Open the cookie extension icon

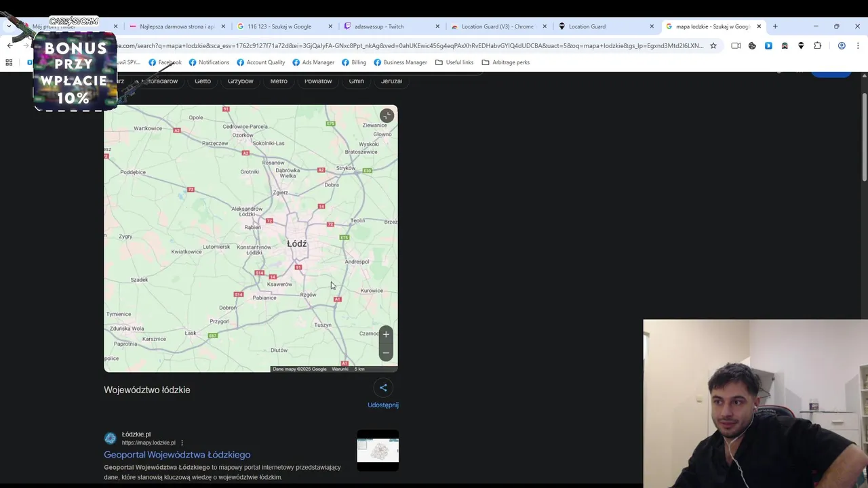752,45
